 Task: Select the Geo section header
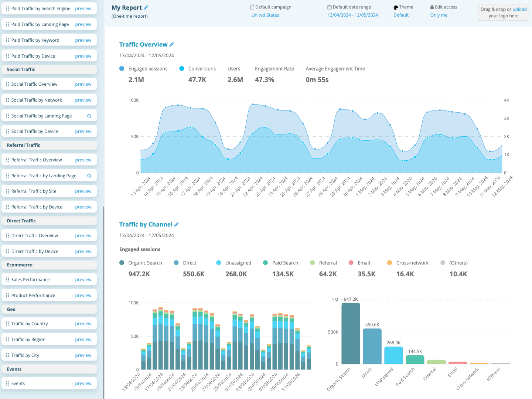49,309
